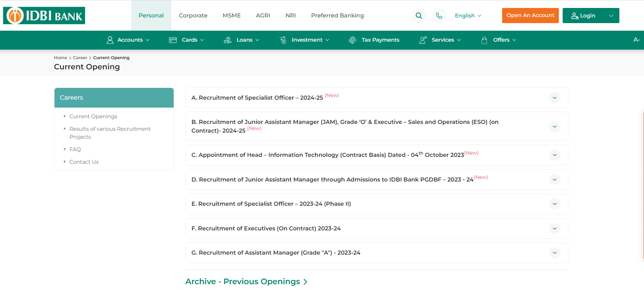This screenshot has height=305, width=644.
Task: Click the Loans hand-coin icon
Action: [228, 40]
